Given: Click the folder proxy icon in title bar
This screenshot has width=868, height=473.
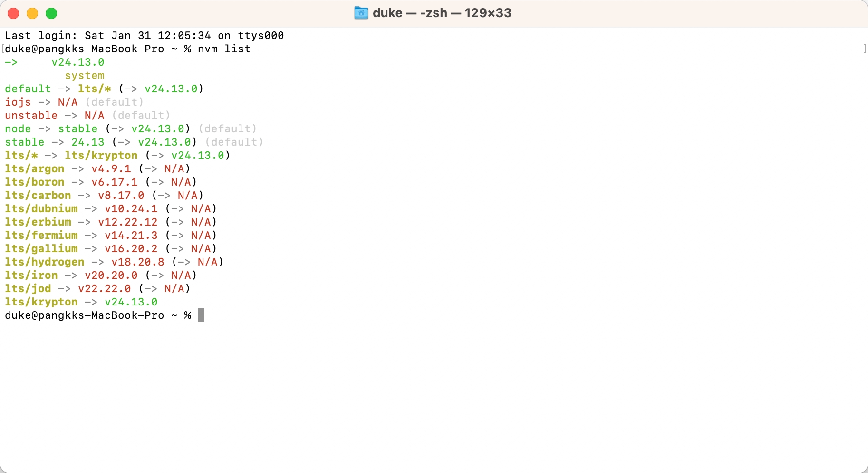Looking at the screenshot, I should pyautogui.click(x=361, y=13).
